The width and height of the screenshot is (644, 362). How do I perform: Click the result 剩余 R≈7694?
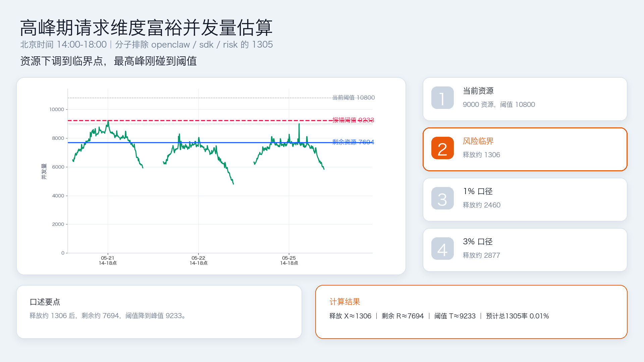[403, 316]
